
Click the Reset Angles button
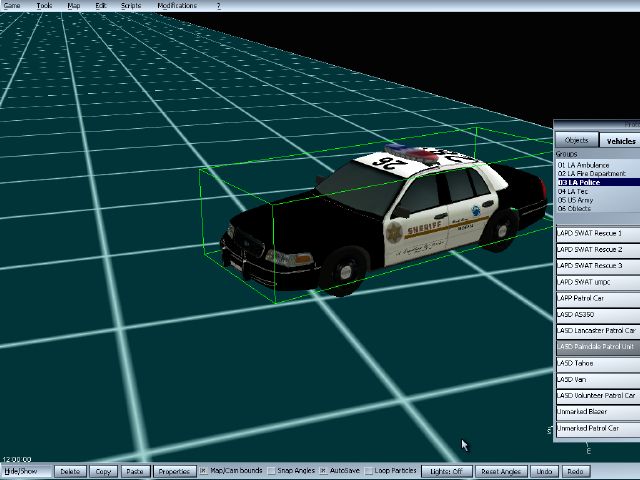(x=501, y=471)
